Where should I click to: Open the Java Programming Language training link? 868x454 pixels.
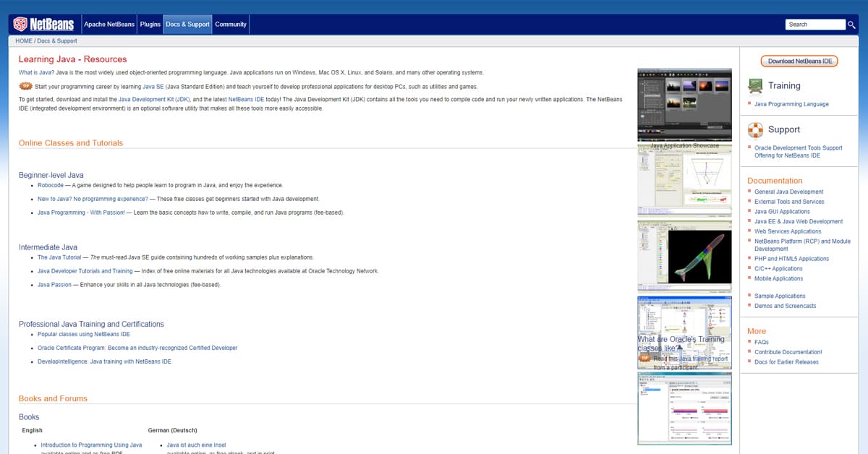pyautogui.click(x=791, y=104)
